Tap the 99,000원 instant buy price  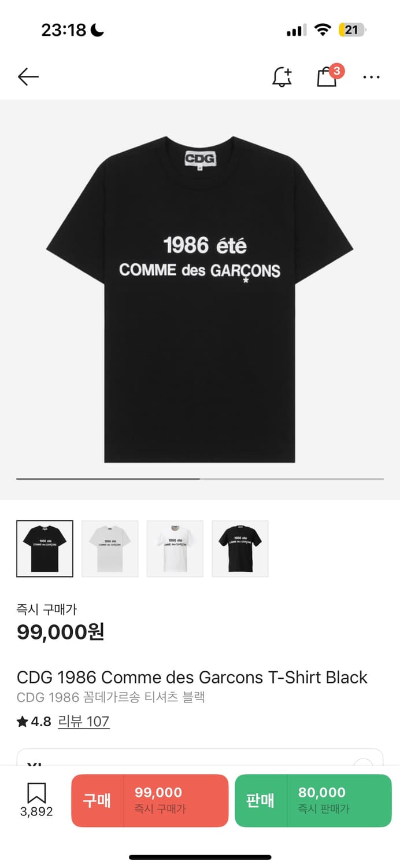pos(61,632)
